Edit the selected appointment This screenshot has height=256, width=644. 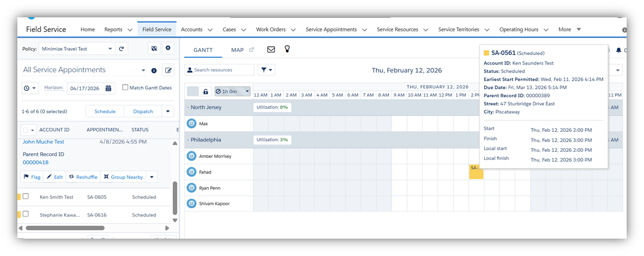point(55,177)
